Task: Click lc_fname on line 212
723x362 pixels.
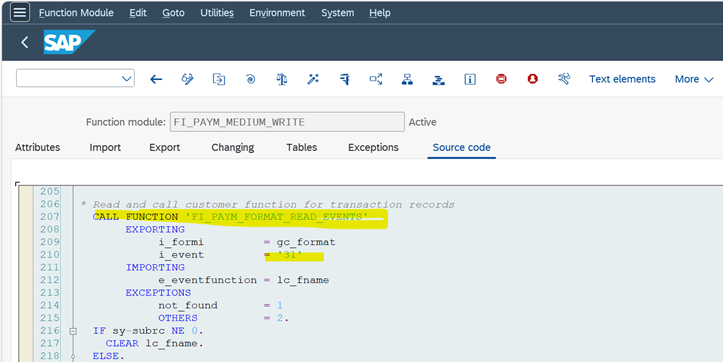Action: pyautogui.click(x=303, y=280)
